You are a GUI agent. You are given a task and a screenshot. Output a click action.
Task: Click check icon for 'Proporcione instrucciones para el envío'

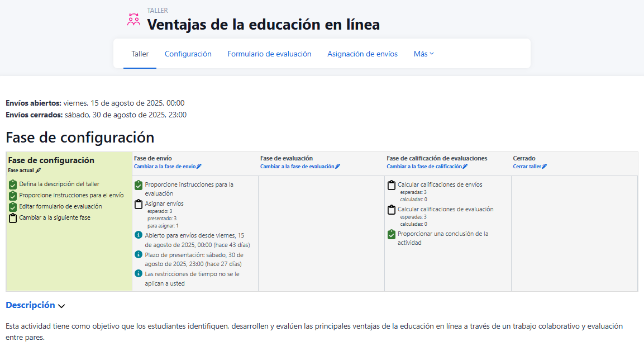(x=13, y=196)
